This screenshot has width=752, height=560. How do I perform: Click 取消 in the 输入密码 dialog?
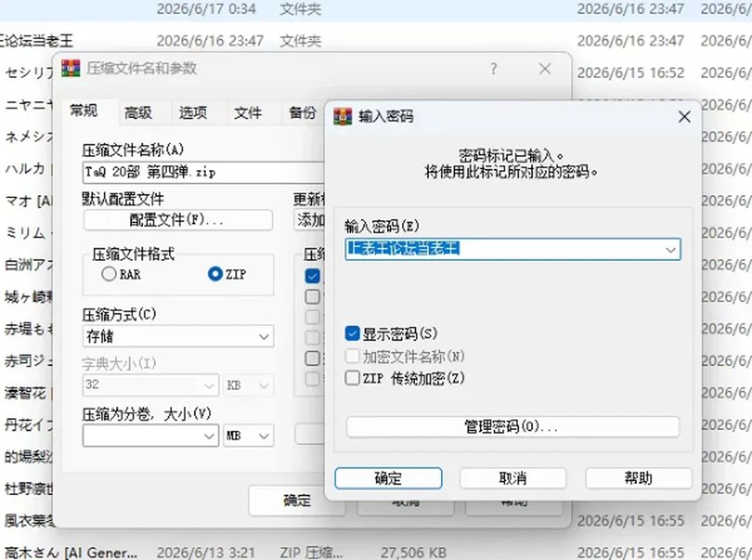point(512,478)
